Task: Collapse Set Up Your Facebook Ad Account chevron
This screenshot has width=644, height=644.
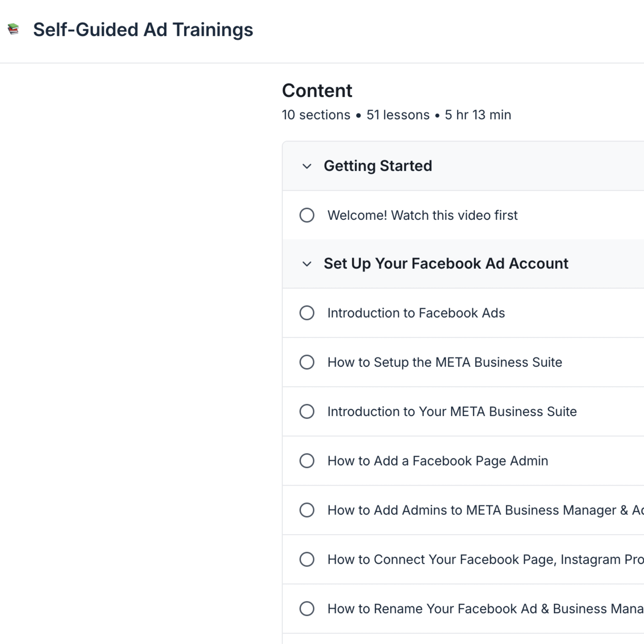Action: [x=307, y=264]
